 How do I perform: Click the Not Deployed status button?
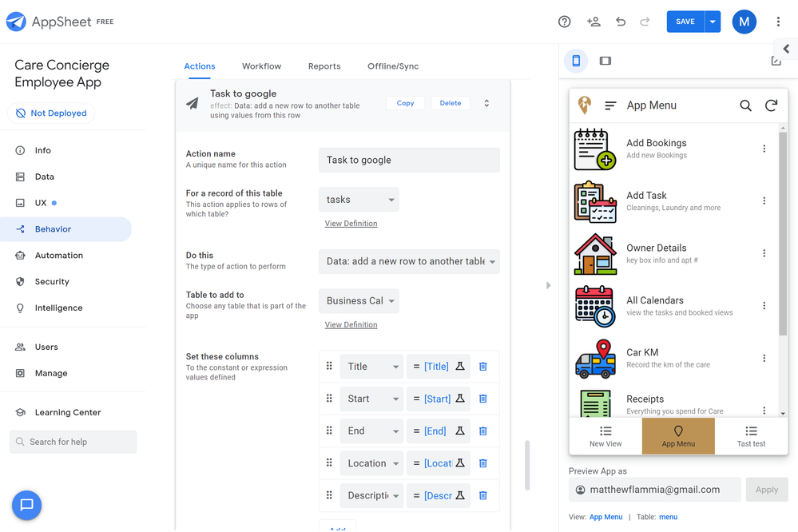pyautogui.click(x=51, y=113)
